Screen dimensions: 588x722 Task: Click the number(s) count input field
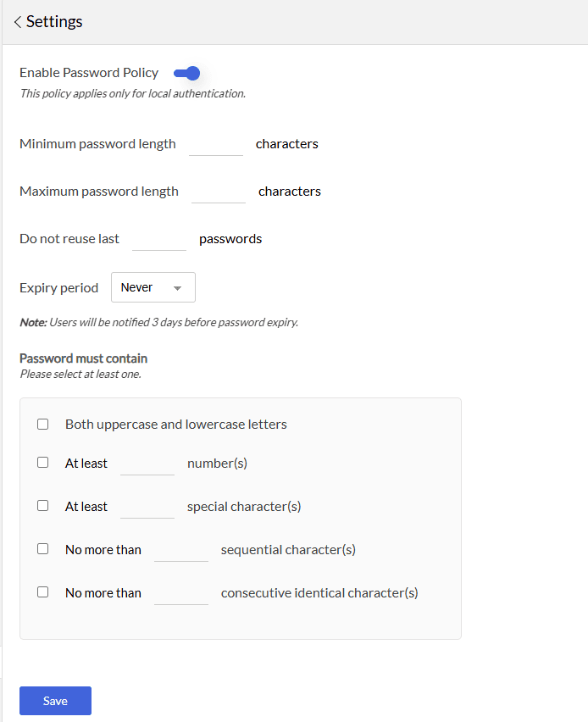147,464
